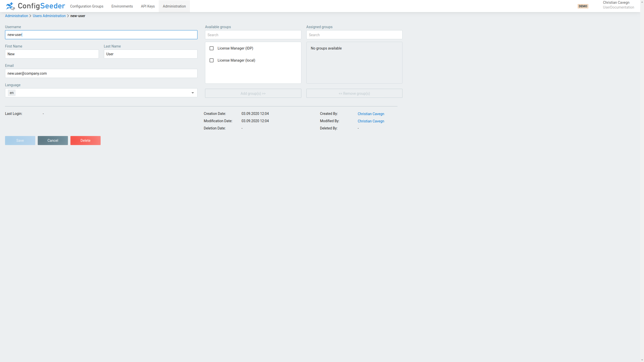Open the Configuration Groups menu

[x=87, y=6]
